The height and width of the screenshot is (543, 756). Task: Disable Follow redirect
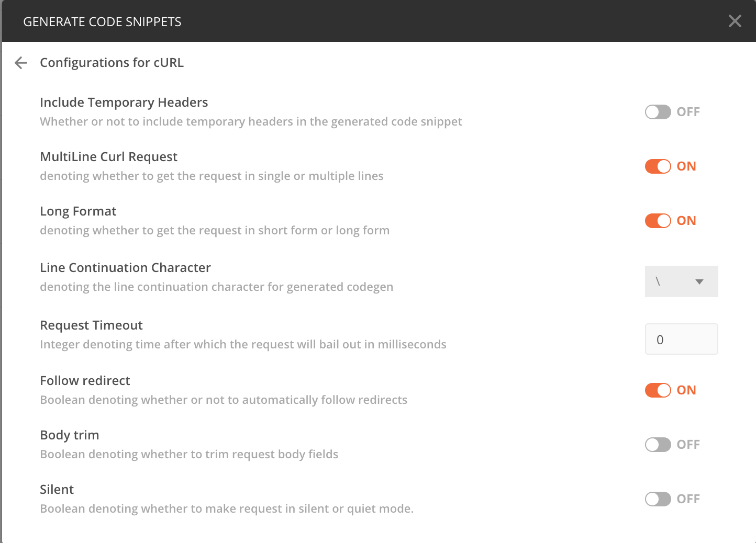658,390
